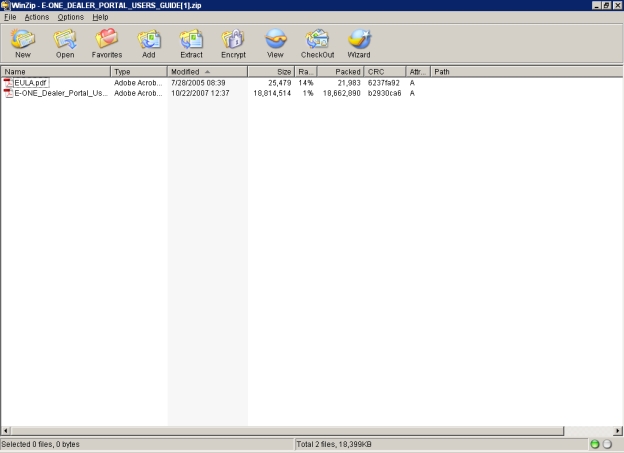Viewport: 624px width, 453px height.
Task: Click right arrow of horizontal scrollbar
Action: pos(618,431)
